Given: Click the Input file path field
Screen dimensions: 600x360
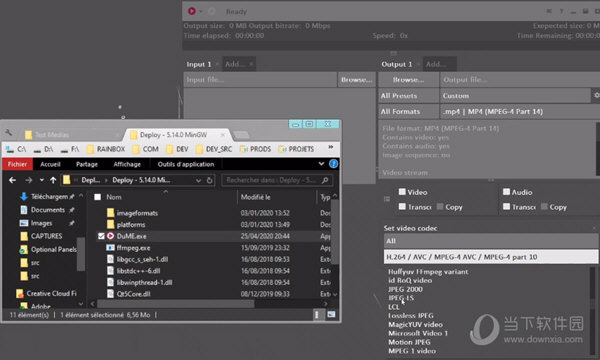Looking at the screenshot, I should (x=260, y=80).
